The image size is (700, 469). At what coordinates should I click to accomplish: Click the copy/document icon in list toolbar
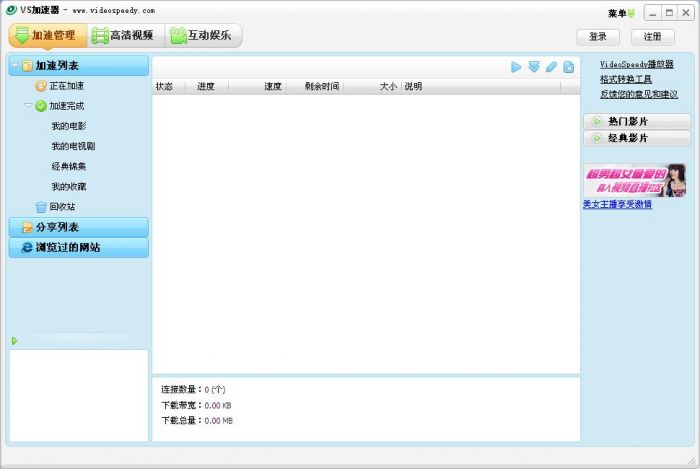(x=568, y=67)
